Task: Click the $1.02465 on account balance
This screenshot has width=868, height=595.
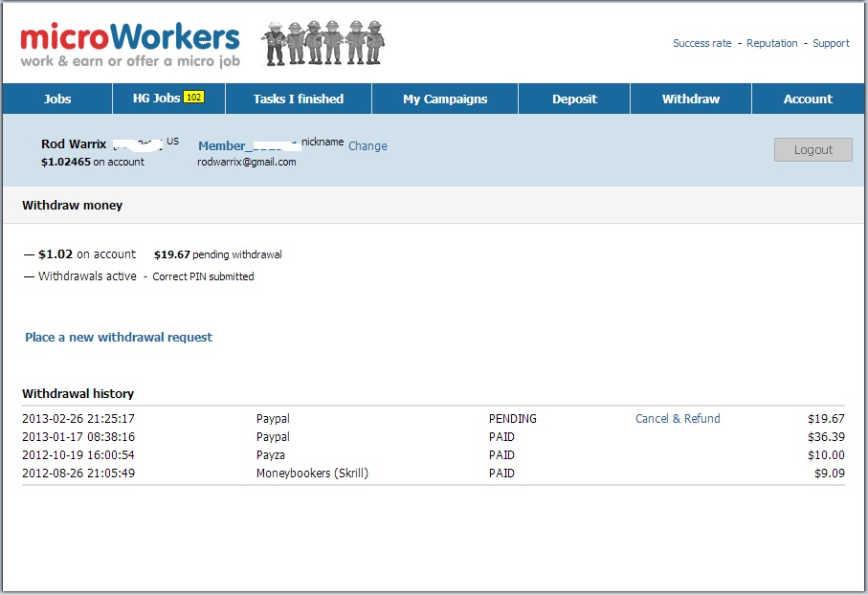Action: (x=93, y=163)
